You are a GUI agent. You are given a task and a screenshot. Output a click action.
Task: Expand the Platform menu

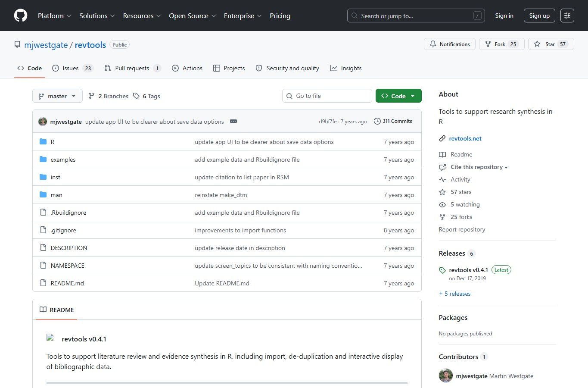pyautogui.click(x=54, y=16)
